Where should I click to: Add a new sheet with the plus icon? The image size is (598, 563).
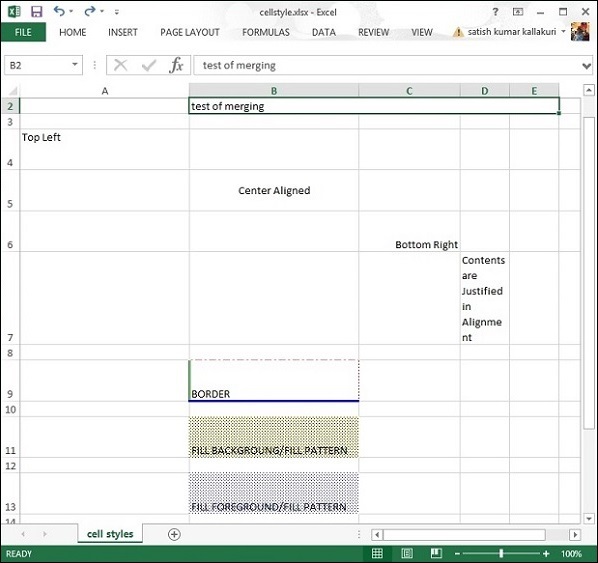pyautogui.click(x=174, y=534)
